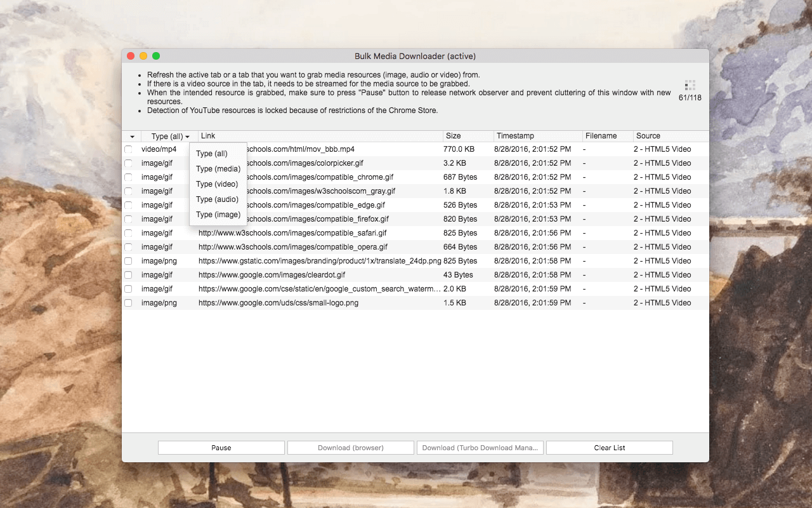812x508 pixels.
Task: Start Download (browser)
Action: pos(351,447)
